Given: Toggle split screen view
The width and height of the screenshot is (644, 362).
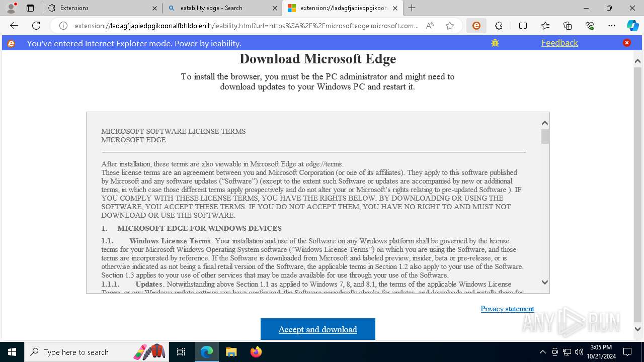Looking at the screenshot, I should [523, 26].
